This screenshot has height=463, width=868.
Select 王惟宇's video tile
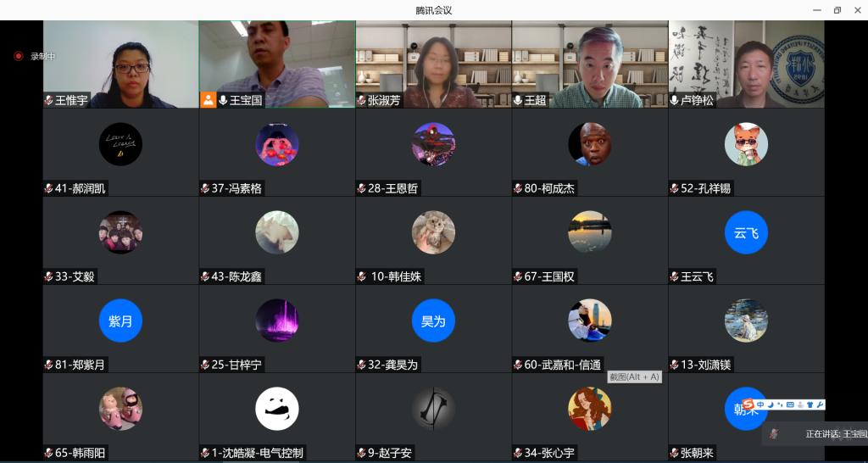pos(120,64)
